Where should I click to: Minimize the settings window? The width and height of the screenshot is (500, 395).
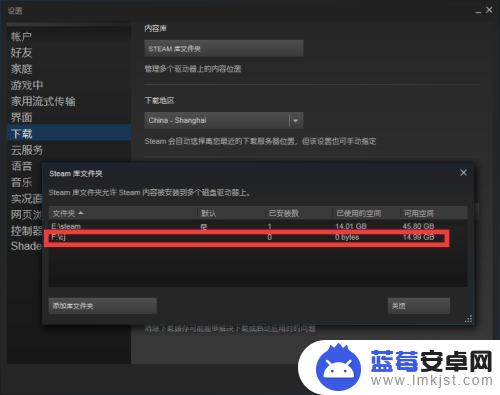pos(478,12)
